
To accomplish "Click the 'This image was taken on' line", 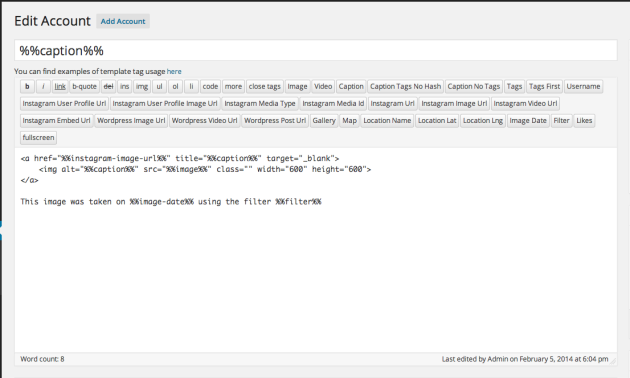I will (x=171, y=202).
